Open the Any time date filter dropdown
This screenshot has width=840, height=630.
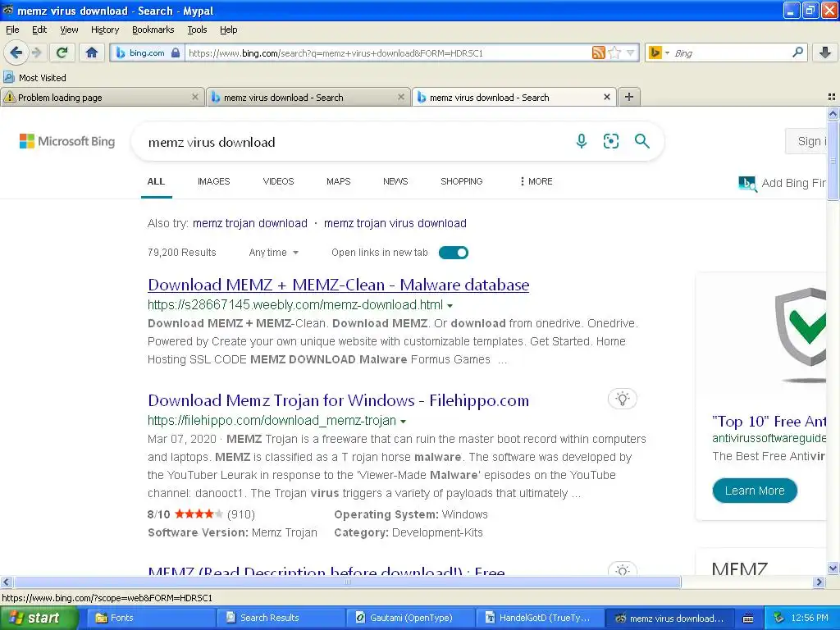pyautogui.click(x=274, y=253)
